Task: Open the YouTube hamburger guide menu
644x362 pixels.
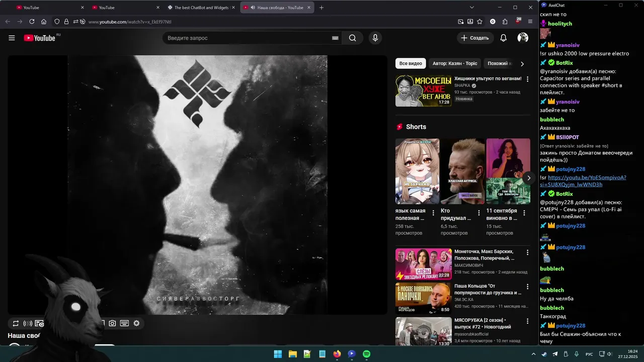Action: (12, 38)
